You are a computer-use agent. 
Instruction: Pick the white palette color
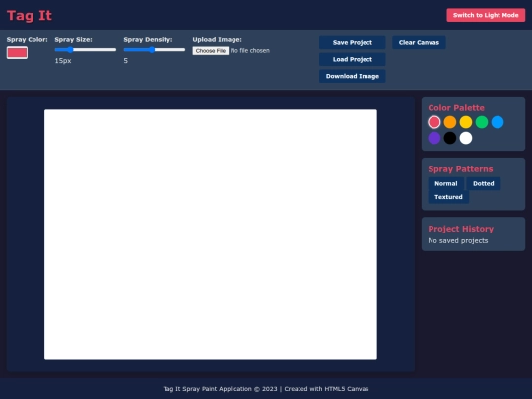[466, 138]
